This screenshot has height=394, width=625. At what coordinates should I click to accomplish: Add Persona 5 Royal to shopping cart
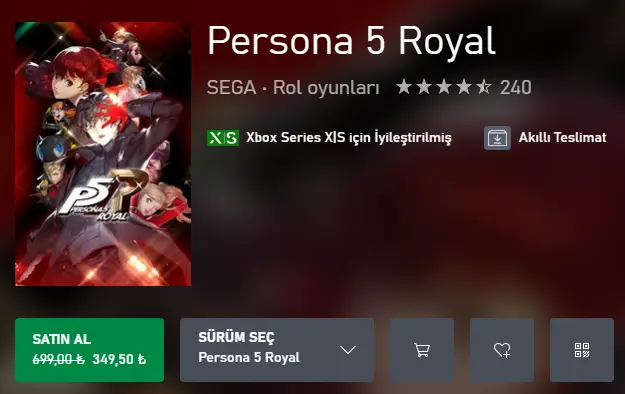point(422,350)
